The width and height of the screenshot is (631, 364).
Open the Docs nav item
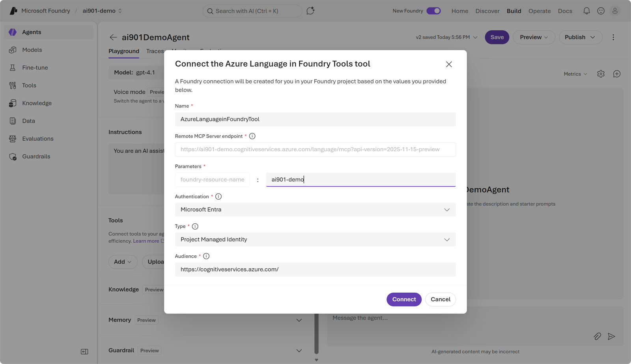(x=565, y=11)
